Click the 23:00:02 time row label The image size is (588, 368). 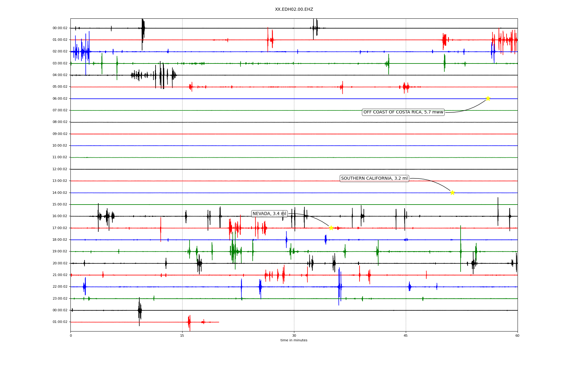pyautogui.click(x=60, y=299)
